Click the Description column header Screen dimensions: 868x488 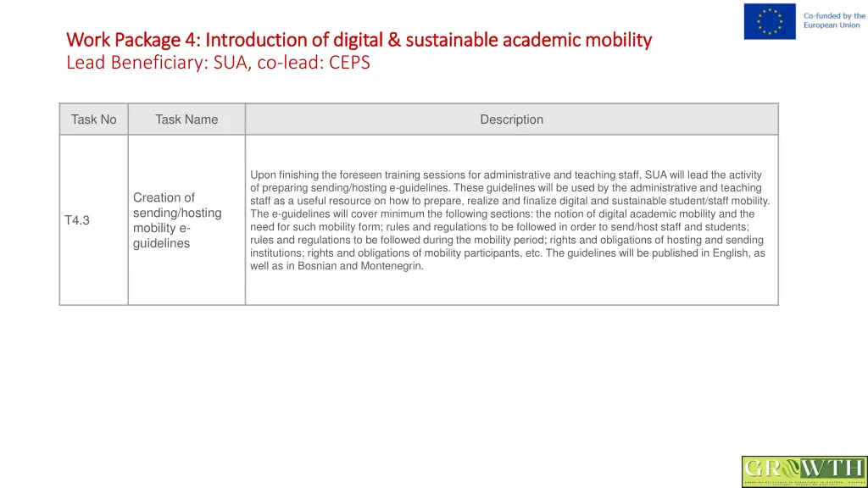click(511, 119)
